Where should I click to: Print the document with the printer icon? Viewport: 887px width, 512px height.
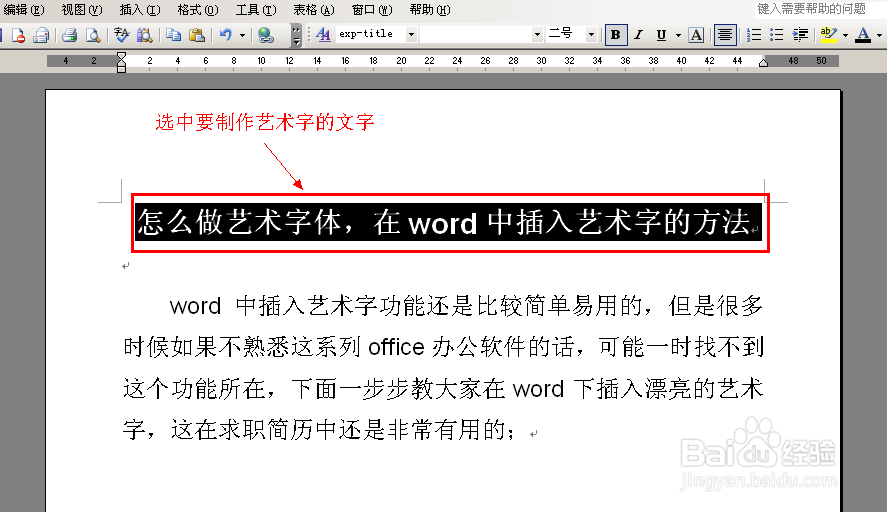coord(70,35)
